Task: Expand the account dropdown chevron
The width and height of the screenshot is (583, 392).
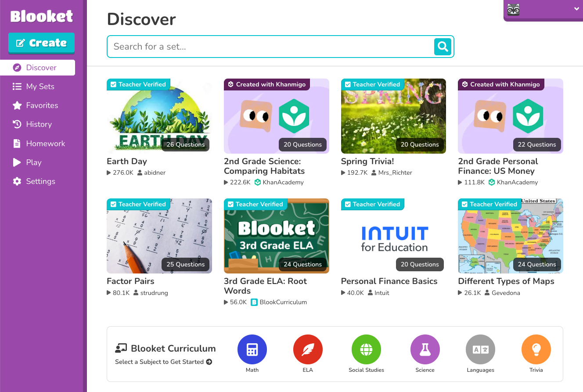Action: coord(576,9)
